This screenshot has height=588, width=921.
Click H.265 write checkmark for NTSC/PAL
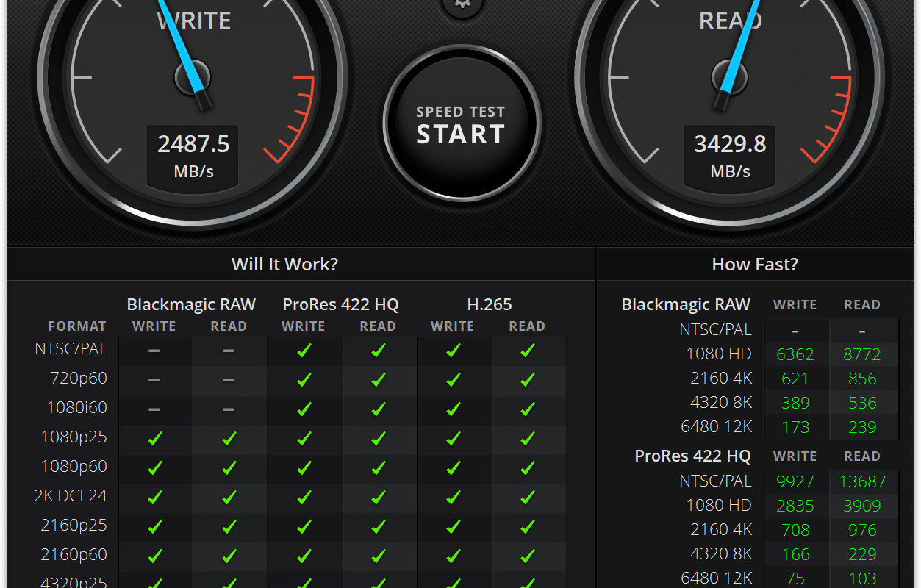(453, 351)
